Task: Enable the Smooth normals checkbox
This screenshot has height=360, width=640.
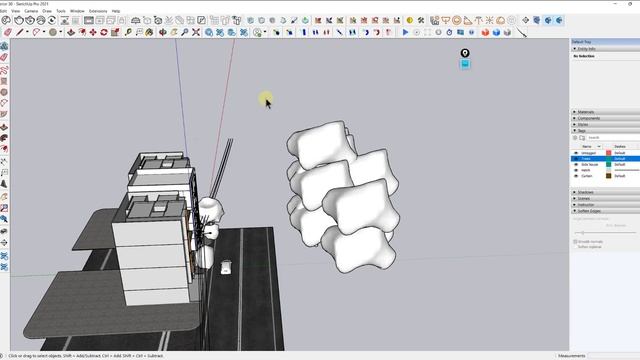Action: pyautogui.click(x=575, y=242)
